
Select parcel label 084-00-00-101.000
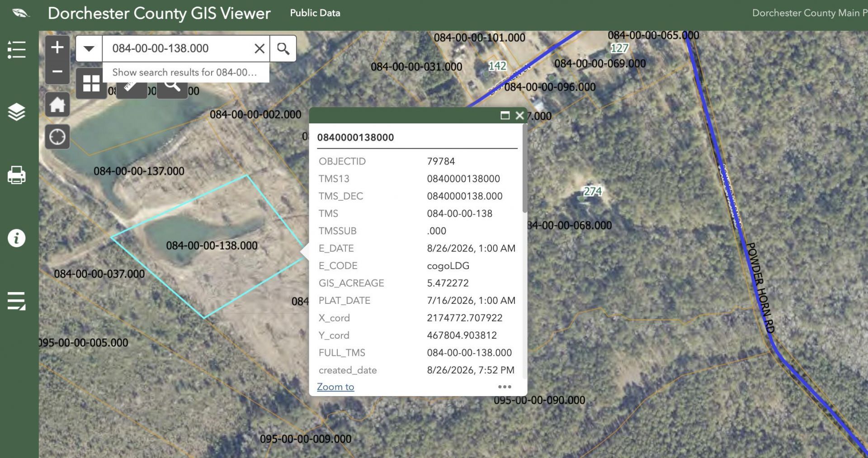(480, 38)
